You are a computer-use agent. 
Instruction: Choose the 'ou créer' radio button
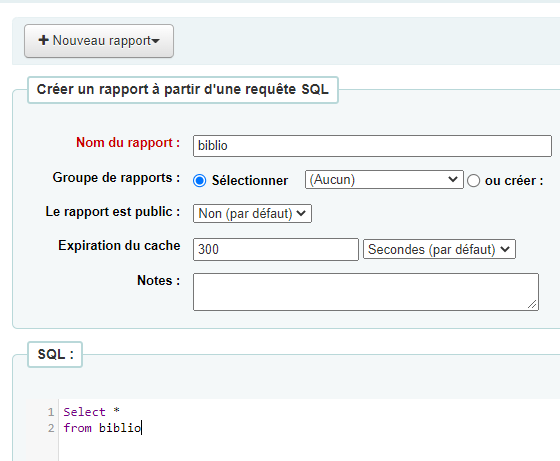click(x=474, y=181)
